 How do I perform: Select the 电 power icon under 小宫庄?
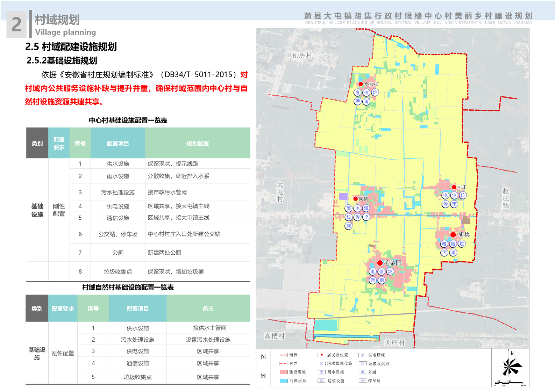coord(357,93)
